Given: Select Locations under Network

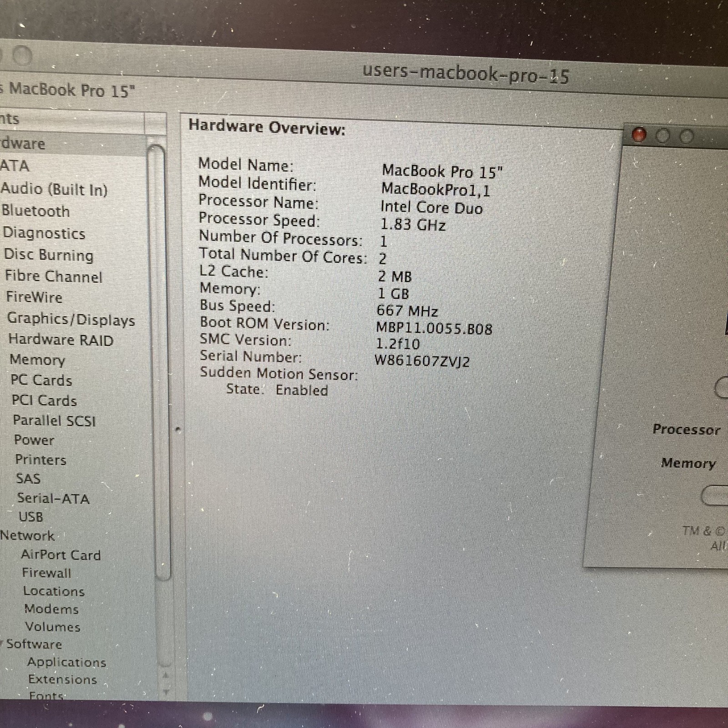Looking at the screenshot, I should [x=54, y=591].
